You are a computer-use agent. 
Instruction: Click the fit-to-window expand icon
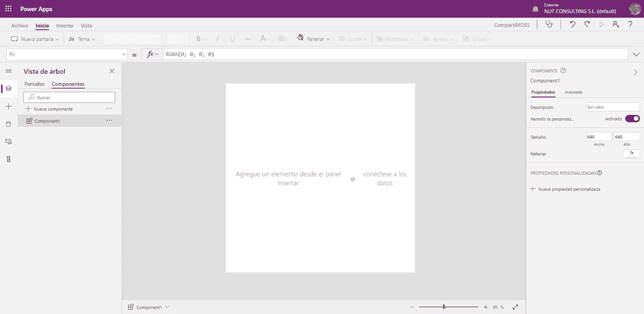[x=516, y=307]
